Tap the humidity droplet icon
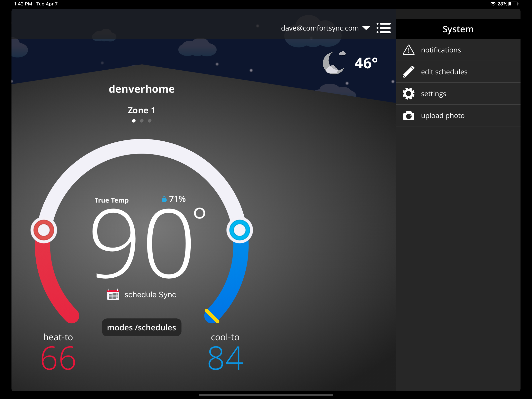This screenshot has width=532, height=399. 164,199
